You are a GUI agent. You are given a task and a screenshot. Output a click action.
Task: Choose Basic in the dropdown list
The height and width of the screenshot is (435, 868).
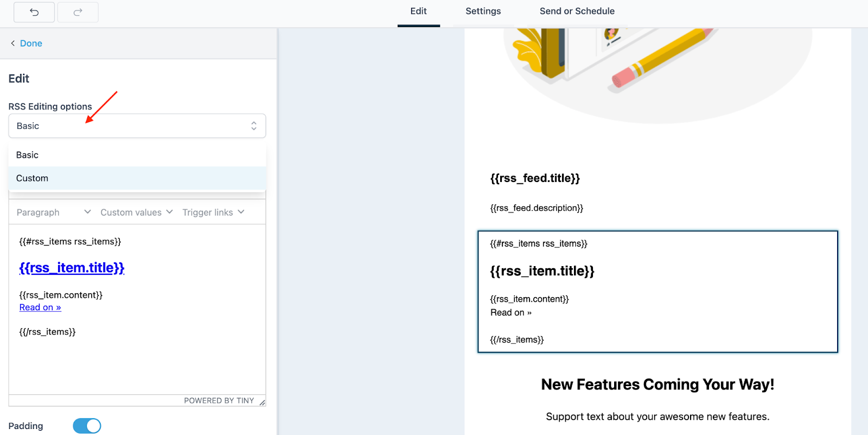(x=28, y=155)
